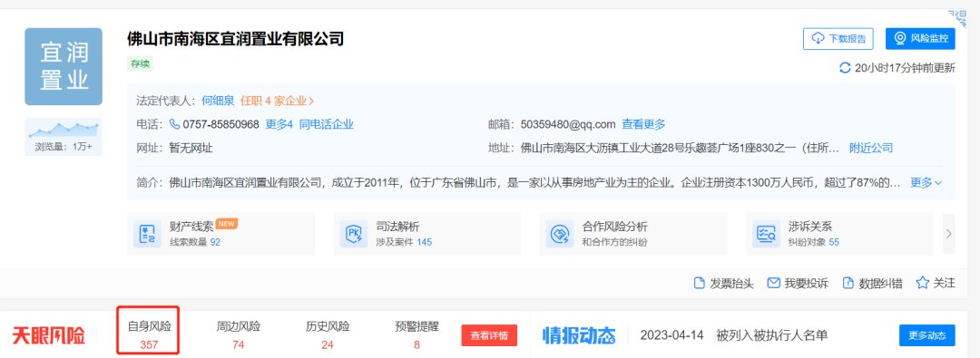Click the 更多动态 button
The height and width of the screenshot is (358, 980).
coord(927,335)
